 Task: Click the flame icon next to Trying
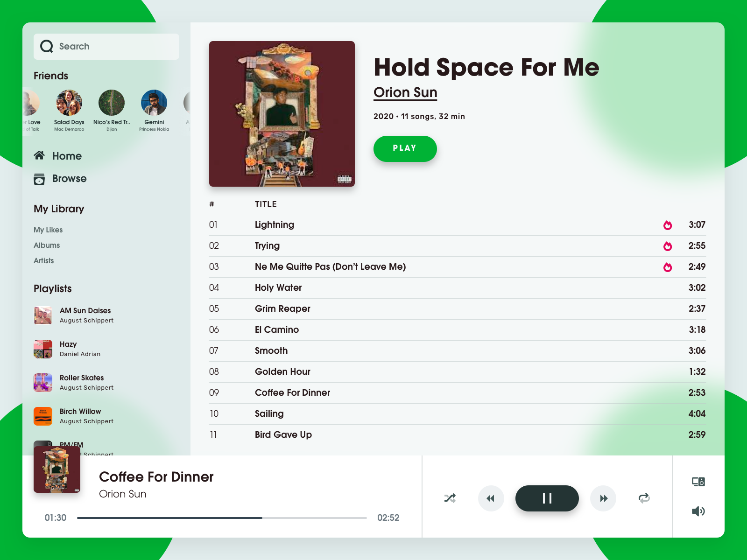668,246
